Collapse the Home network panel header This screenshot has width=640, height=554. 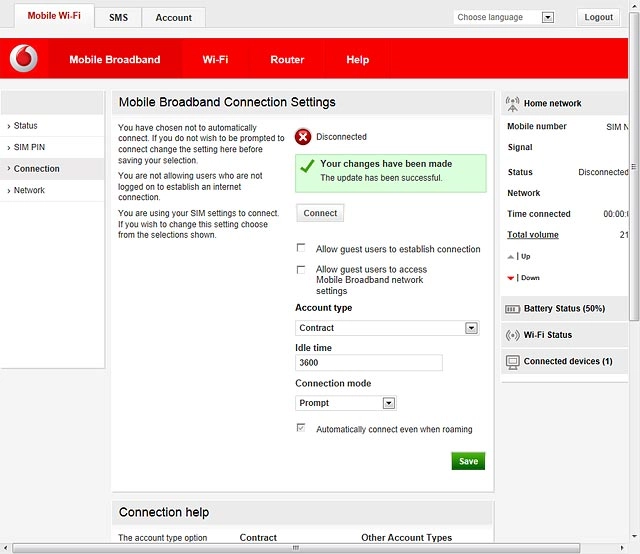(x=564, y=103)
